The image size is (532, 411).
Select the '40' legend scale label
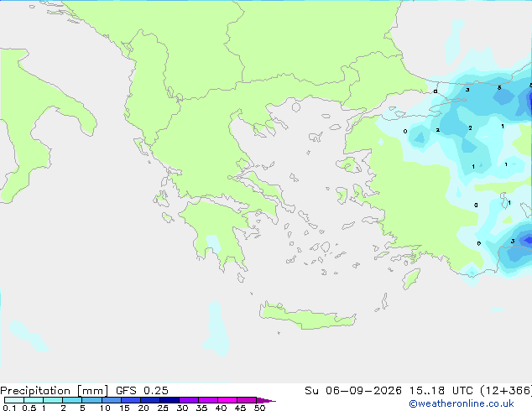click(x=221, y=408)
